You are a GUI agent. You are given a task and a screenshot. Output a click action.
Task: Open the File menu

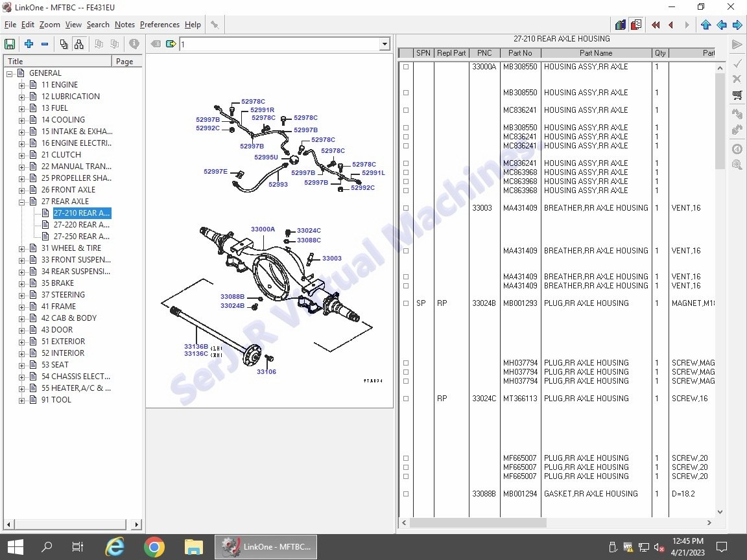10,25
